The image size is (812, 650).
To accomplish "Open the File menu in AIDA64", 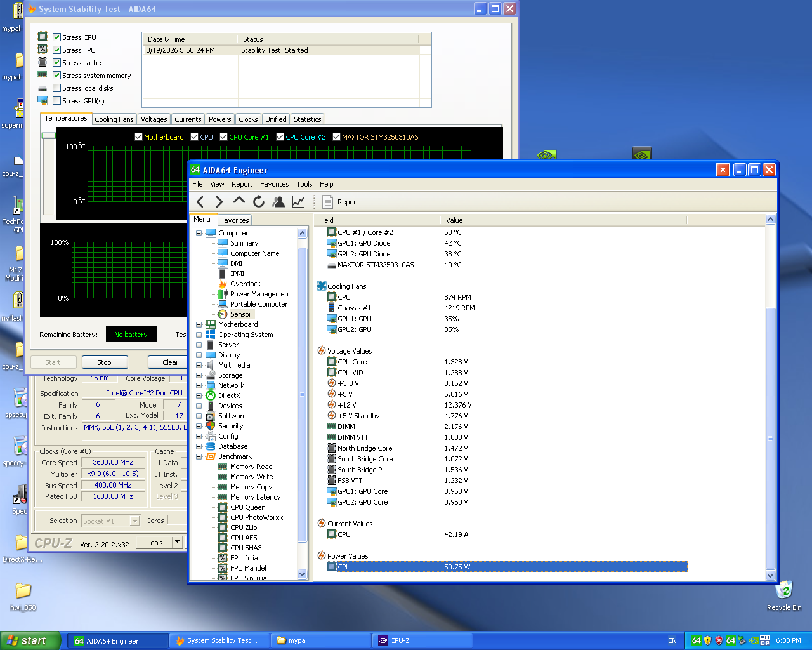I will click(x=197, y=184).
